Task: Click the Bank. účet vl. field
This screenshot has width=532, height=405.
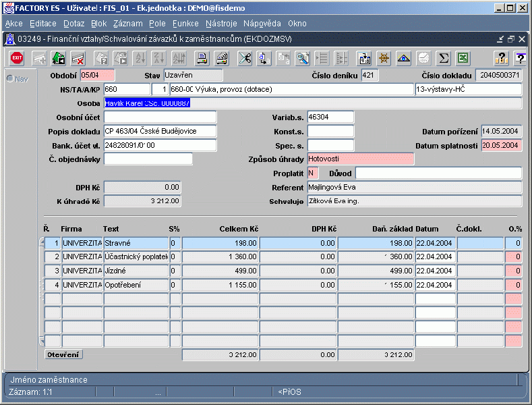Action: (x=160, y=145)
